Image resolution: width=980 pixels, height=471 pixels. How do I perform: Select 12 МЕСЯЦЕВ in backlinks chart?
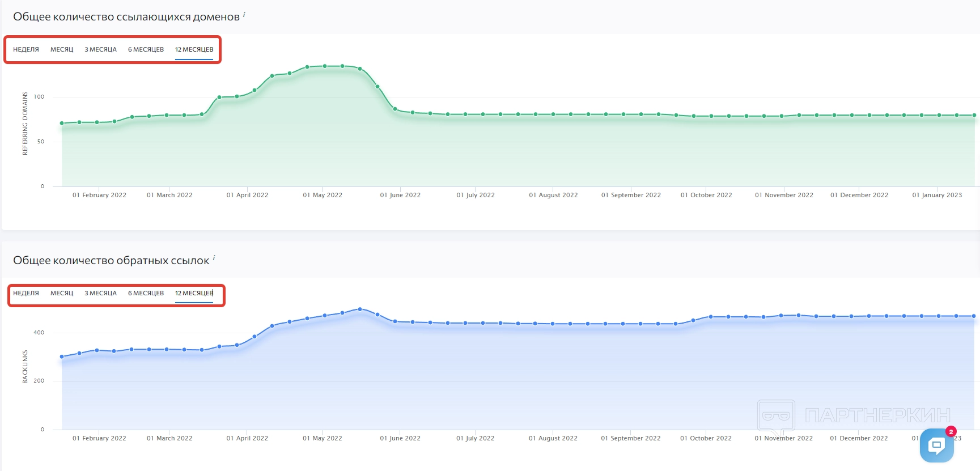(194, 293)
